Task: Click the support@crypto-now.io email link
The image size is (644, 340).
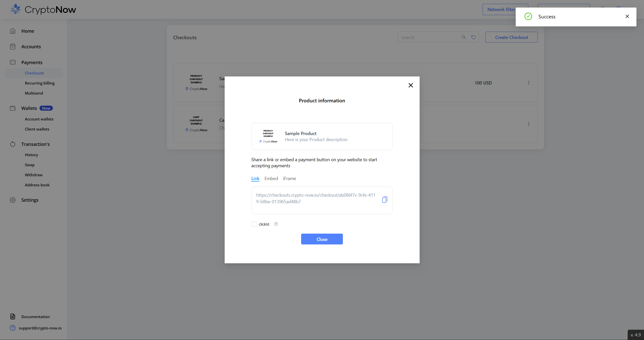Action: tap(40, 328)
